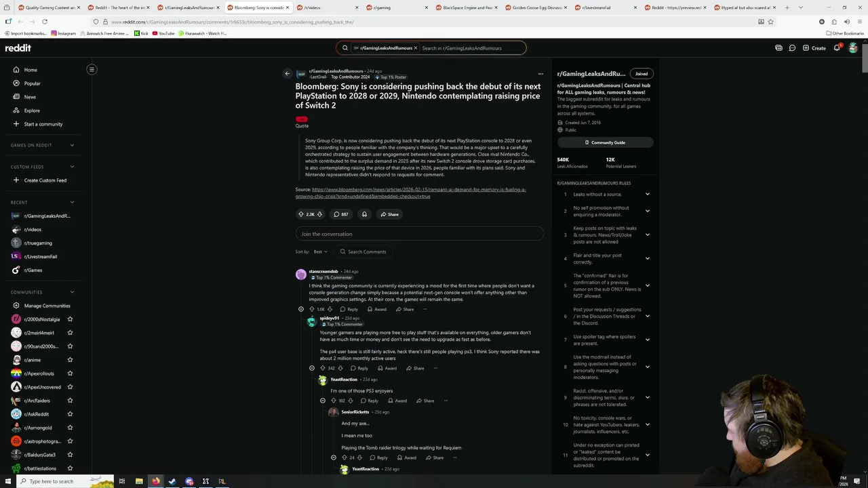Open Manage Communities

47,306
